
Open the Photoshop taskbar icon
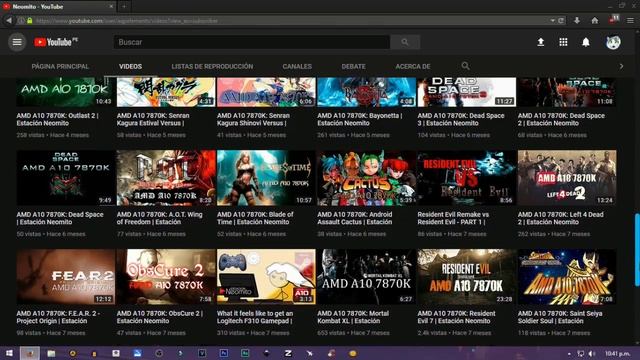[224, 353]
